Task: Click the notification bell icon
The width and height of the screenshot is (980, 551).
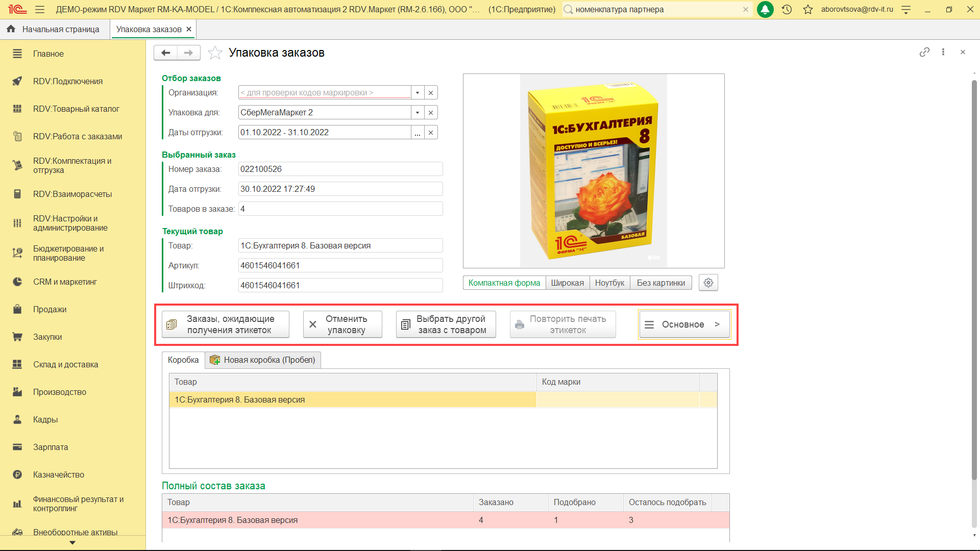Action: click(765, 9)
